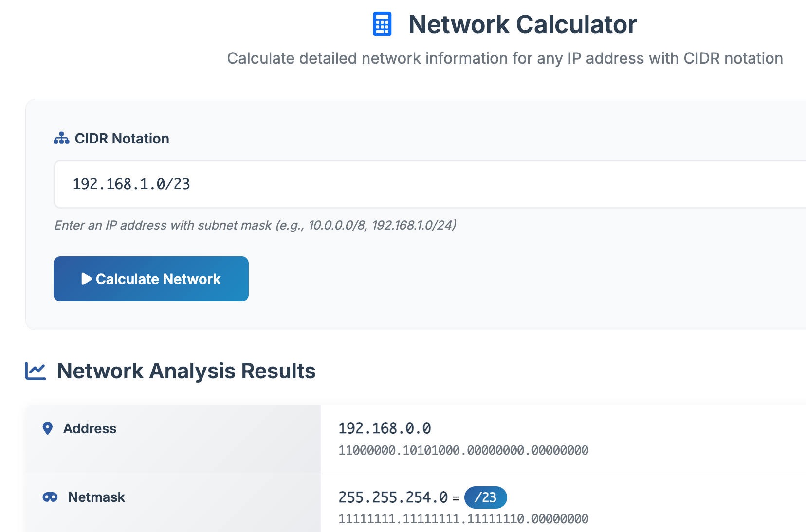Click the 255.255.254.0 netmask value

click(x=393, y=497)
